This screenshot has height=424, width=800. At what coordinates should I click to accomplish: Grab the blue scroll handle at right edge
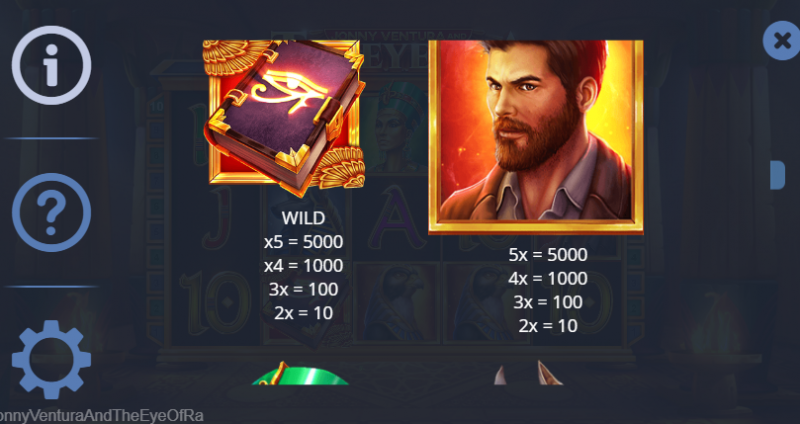[778, 175]
